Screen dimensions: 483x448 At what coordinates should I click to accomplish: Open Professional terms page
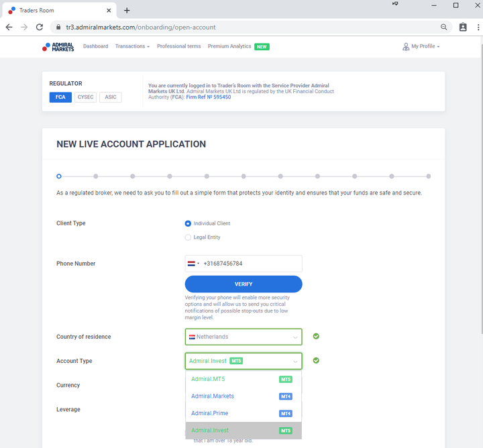(178, 46)
